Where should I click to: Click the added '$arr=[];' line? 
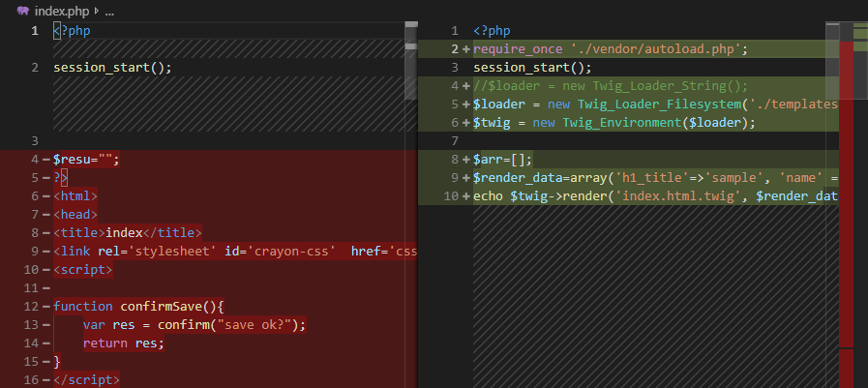pyautogui.click(x=502, y=160)
